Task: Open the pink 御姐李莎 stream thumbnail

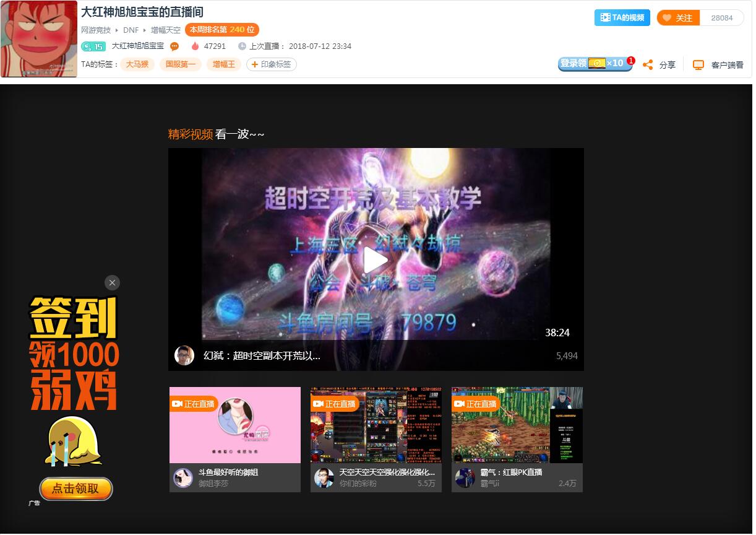Action: click(235, 425)
